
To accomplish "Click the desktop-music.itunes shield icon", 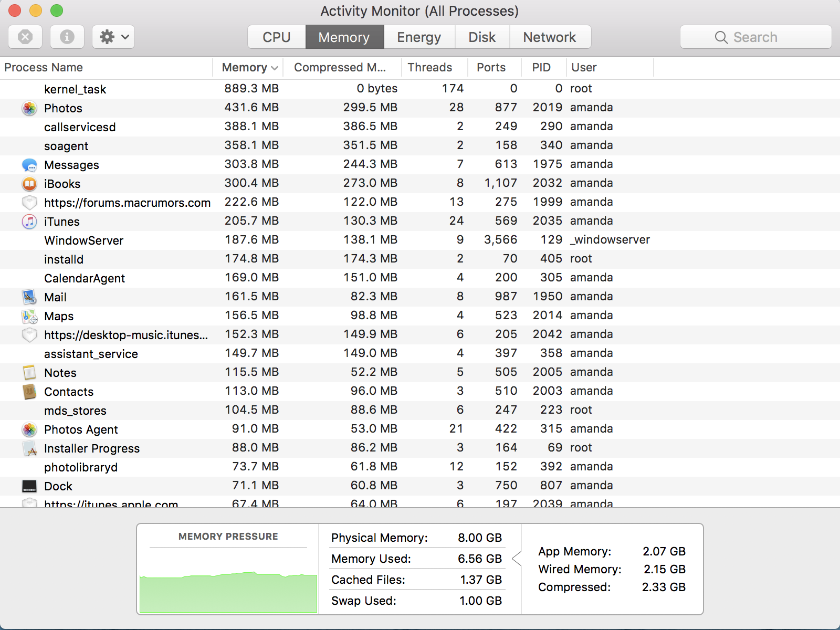I will pyautogui.click(x=29, y=335).
